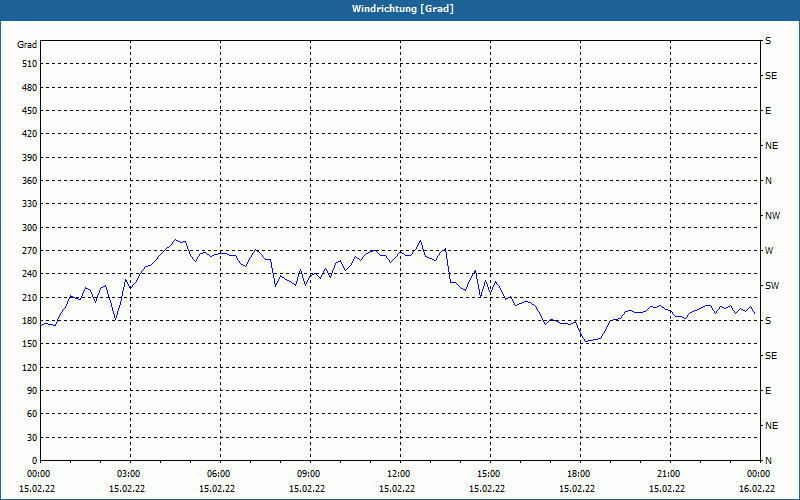Select the 510 tick label on the y-axis
The width and height of the screenshot is (800, 500).
point(29,64)
